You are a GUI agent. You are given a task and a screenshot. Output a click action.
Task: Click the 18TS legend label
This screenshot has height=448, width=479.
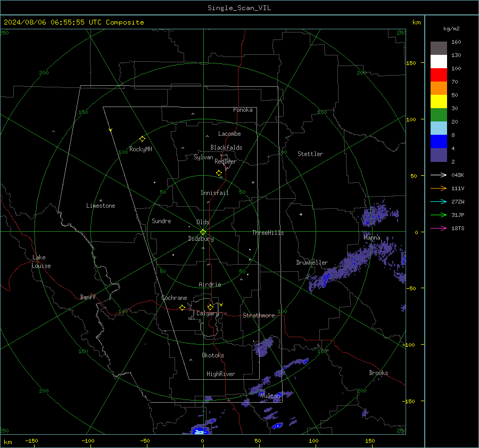(458, 228)
